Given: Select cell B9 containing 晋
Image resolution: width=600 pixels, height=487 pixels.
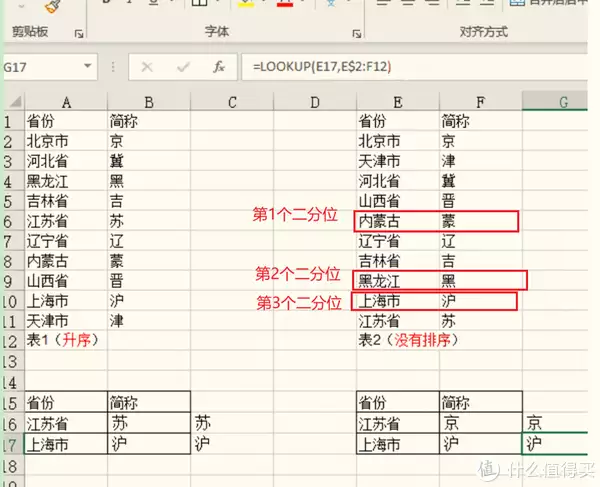Looking at the screenshot, I should [x=149, y=281].
